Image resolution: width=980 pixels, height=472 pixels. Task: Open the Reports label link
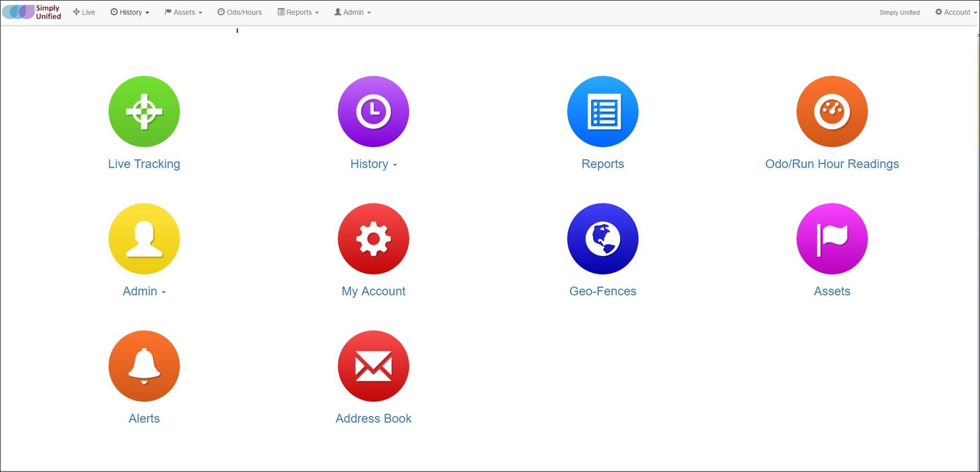(x=602, y=164)
